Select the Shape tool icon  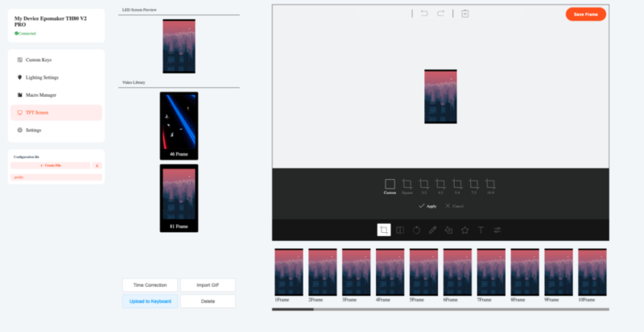448,230
